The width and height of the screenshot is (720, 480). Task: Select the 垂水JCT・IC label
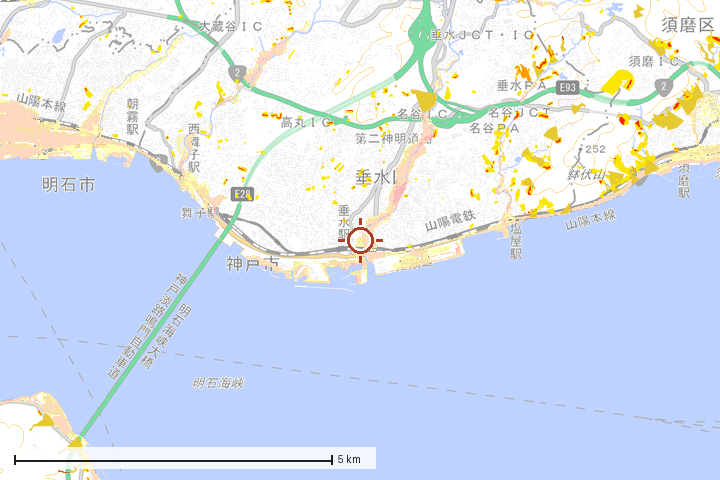pos(482,35)
